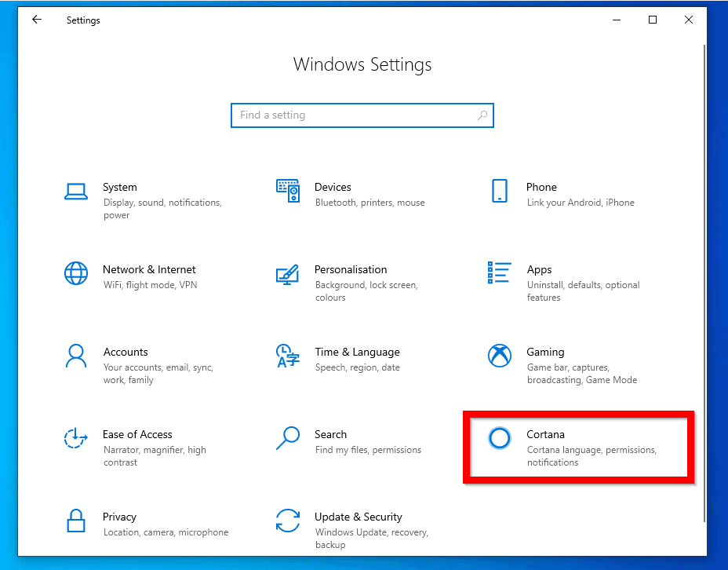Select the Privacy padlock icon

[76, 521]
